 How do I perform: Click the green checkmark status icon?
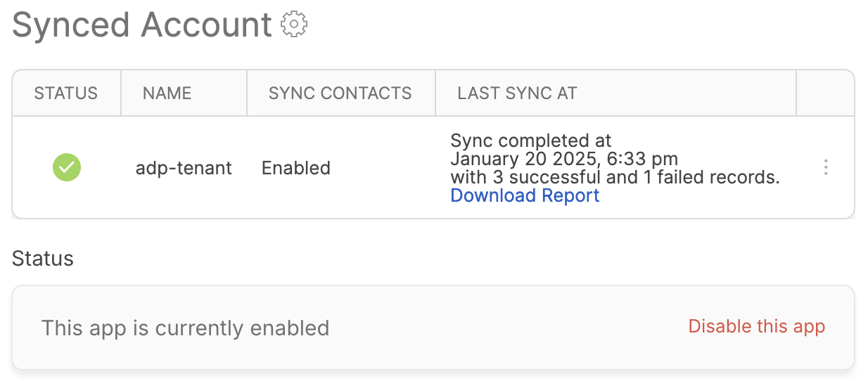point(67,167)
